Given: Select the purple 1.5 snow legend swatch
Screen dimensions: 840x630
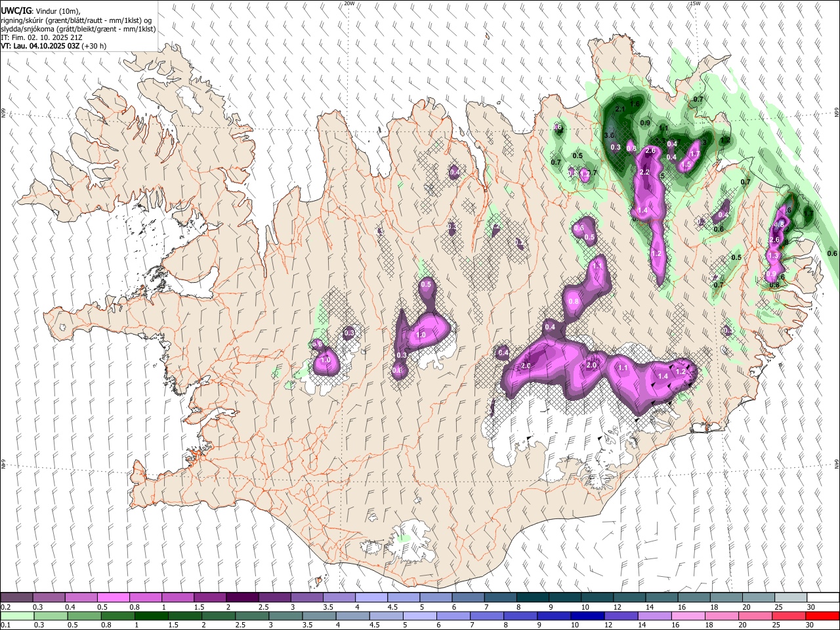Looking at the screenshot, I should pos(209,598).
